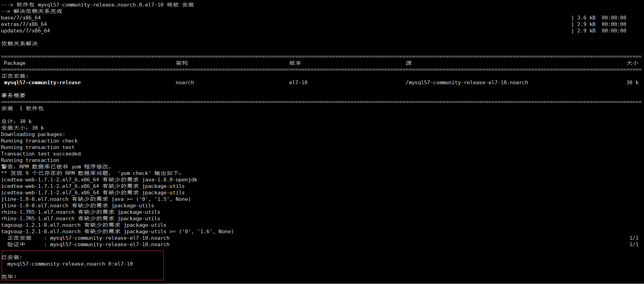Click the '安装 1 软件包' line
This screenshot has height=284, width=644.
22,108
